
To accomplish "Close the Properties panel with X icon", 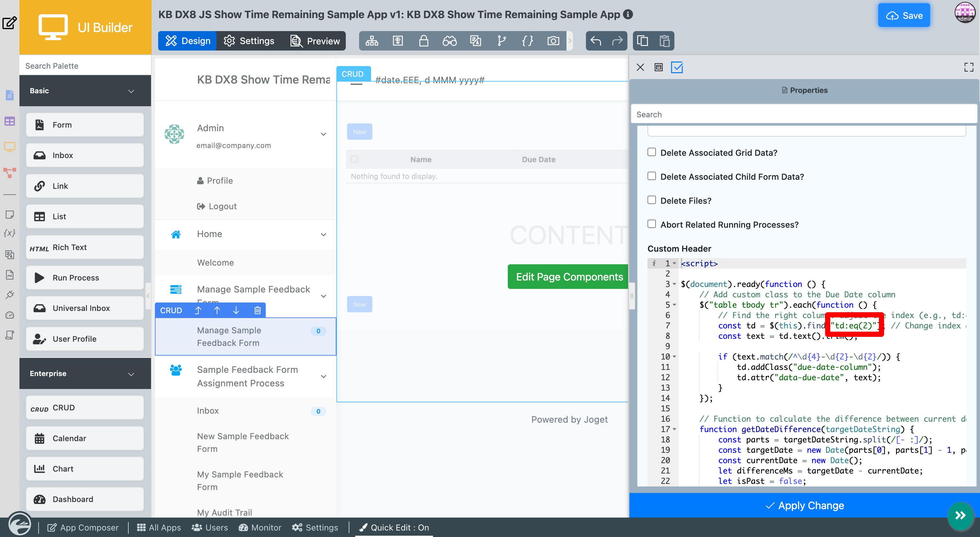I will (x=640, y=67).
